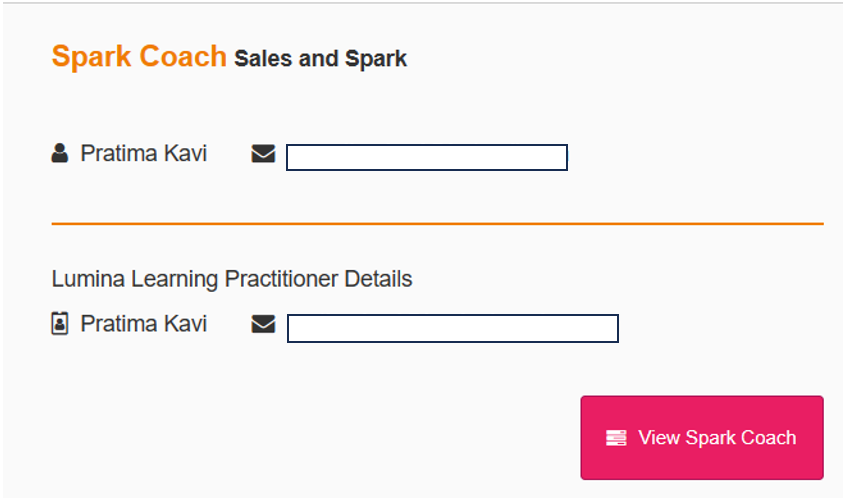Click the practitioner's redacted email box
This screenshot has width=845, height=504.
tap(453, 328)
